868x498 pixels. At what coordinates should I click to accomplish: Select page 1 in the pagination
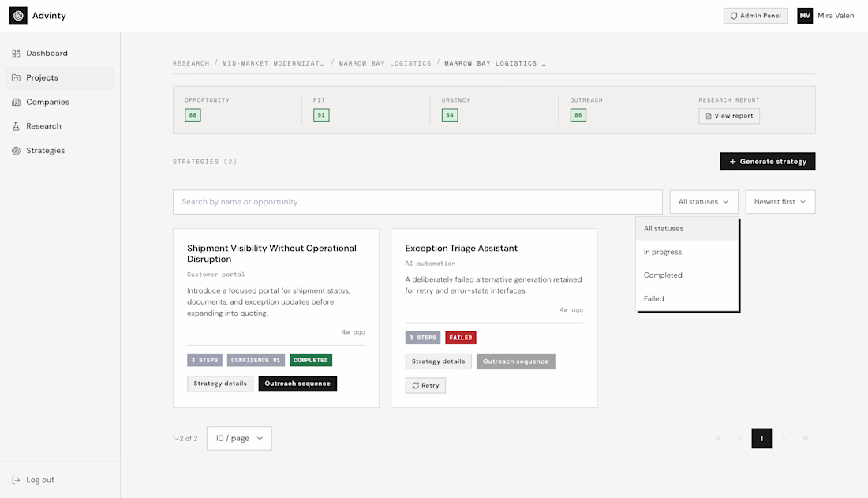(x=761, y=438)
